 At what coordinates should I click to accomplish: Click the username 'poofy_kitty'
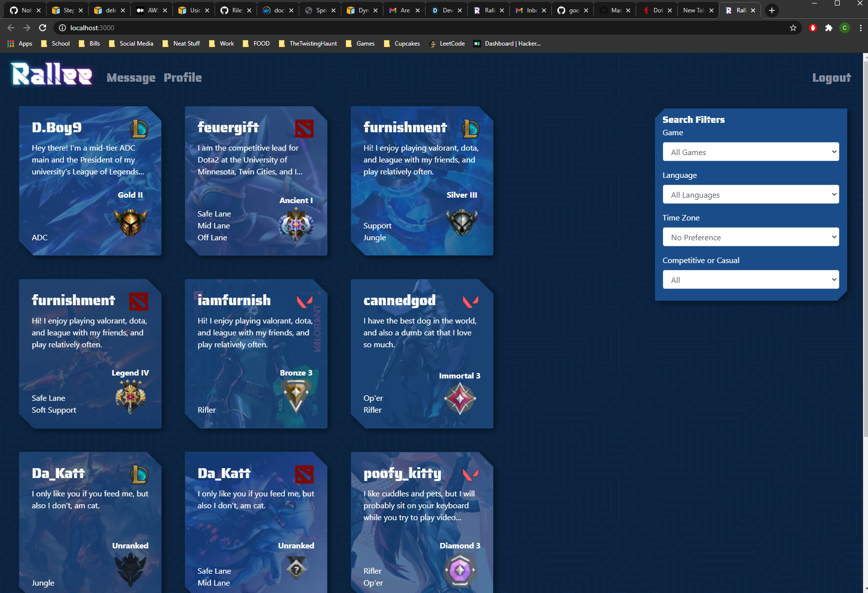(402, 474)
